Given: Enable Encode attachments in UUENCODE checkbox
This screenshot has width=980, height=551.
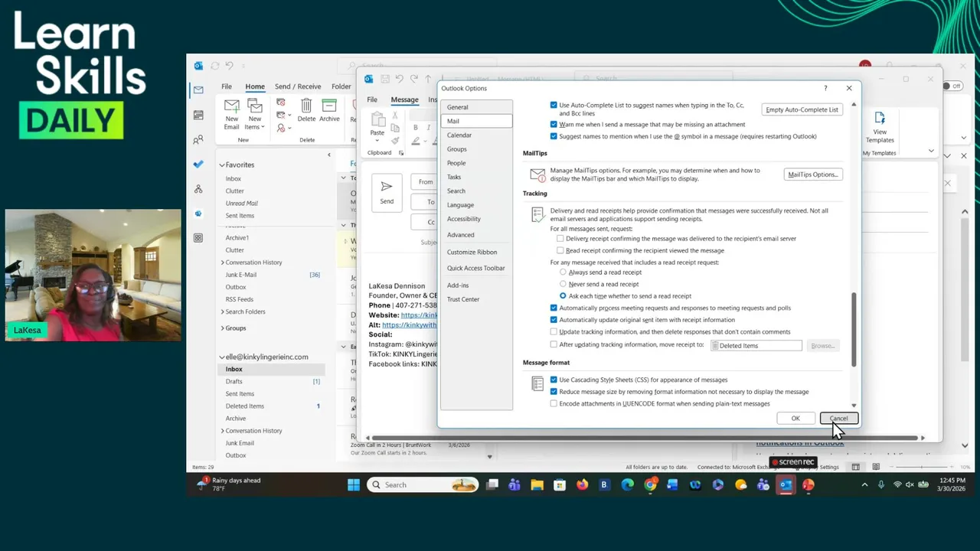Looking at the screenshot, I should point(554,403).
